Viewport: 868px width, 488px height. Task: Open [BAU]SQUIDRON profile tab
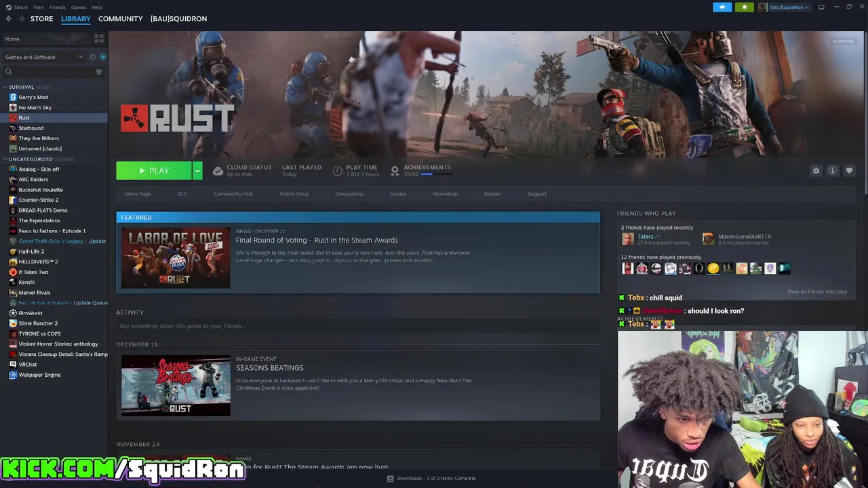coord(178,19)
